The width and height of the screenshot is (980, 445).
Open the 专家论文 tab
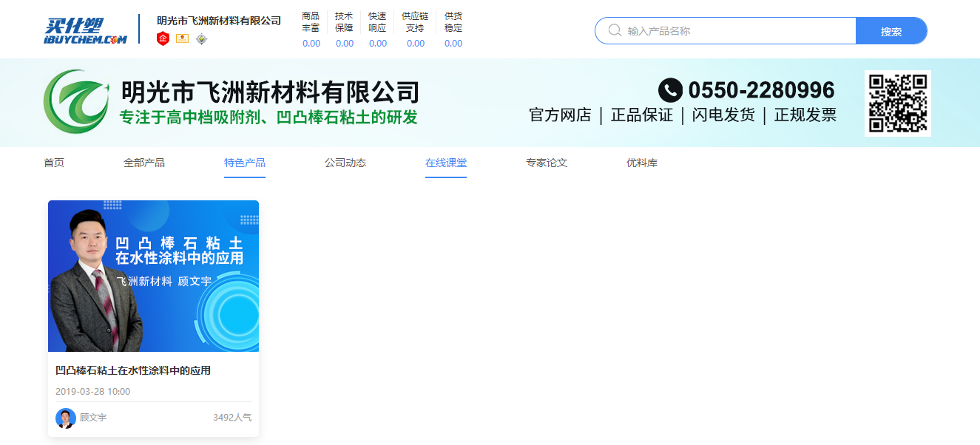547,163
